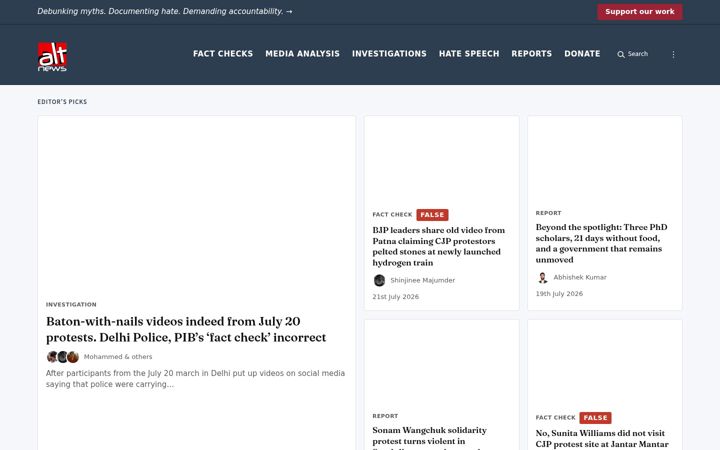Click Shinjinee Majumder's author avatar
Screen dimensions: 720x450
[x=379, y=280]
